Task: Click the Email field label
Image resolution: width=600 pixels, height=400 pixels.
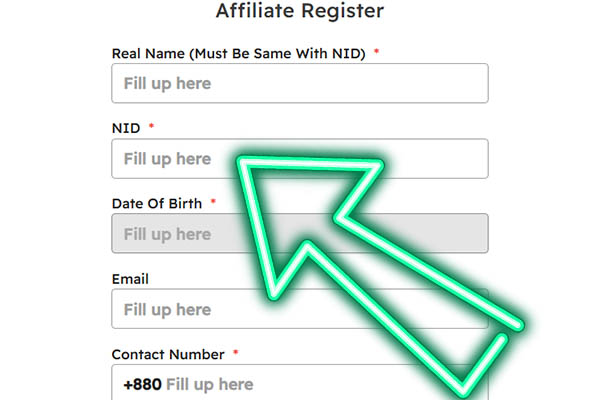Action: (x=130, y=279)
